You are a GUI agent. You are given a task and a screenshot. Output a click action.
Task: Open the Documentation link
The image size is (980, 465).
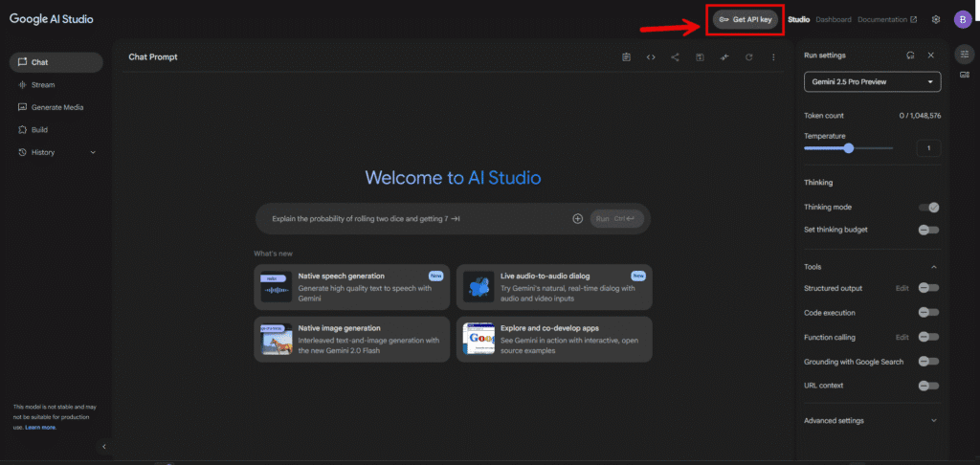pos(887,19)
